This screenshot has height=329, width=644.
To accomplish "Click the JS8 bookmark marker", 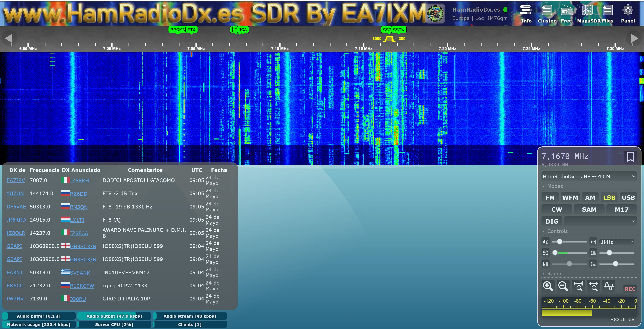I will (243, 30).
